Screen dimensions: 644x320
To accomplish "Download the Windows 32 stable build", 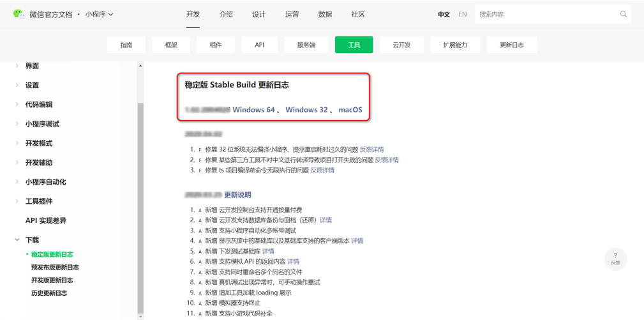I will (307, 110).
